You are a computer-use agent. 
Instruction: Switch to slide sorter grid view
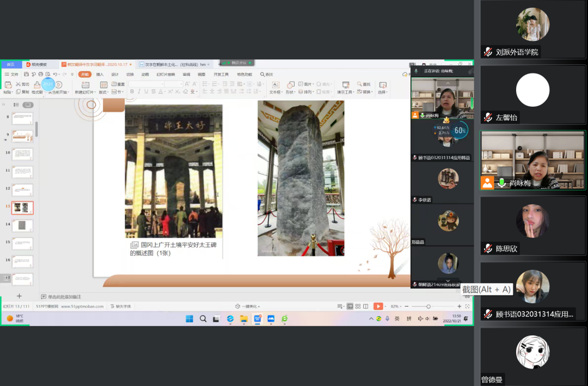(358, 307)
